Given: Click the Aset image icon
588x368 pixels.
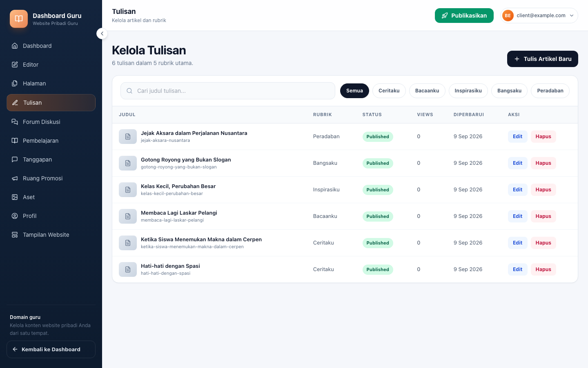Looking at the screenshot, I should (15, 197).
